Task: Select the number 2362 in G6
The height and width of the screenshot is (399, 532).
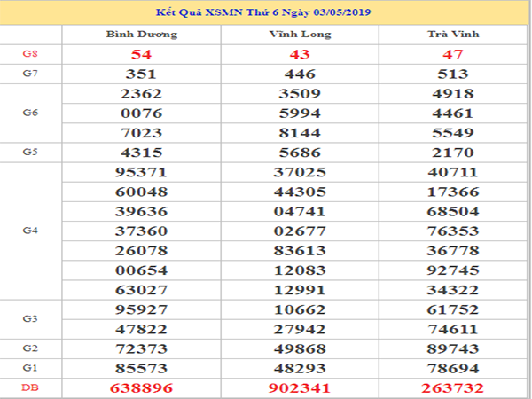Action: click(x=142, y=94)
